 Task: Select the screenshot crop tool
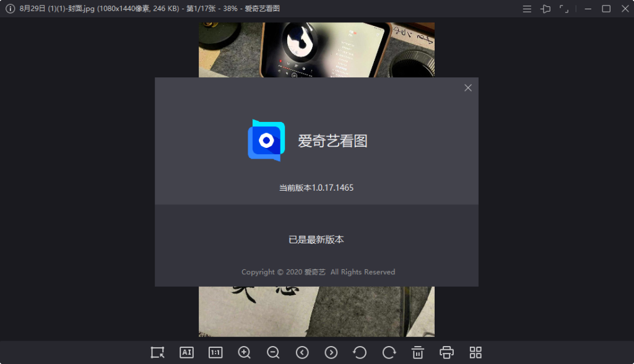point(157,352)
